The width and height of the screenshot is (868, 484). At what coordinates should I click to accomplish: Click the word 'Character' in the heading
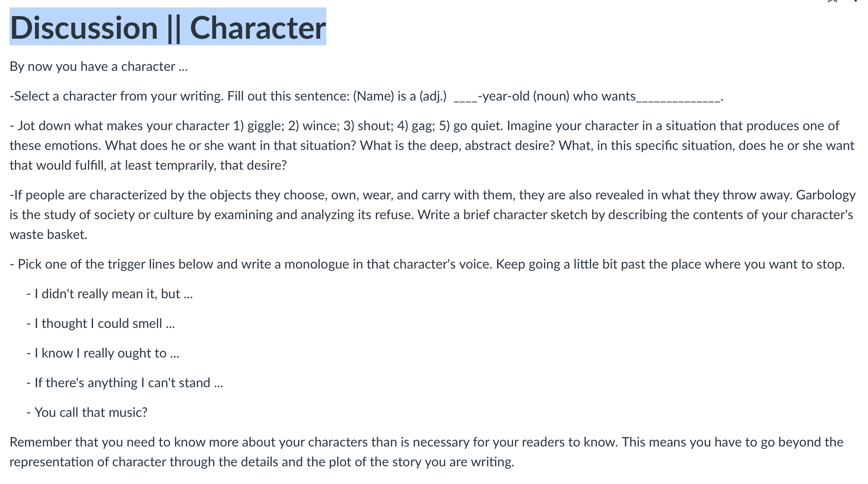[x=258, y=28]
